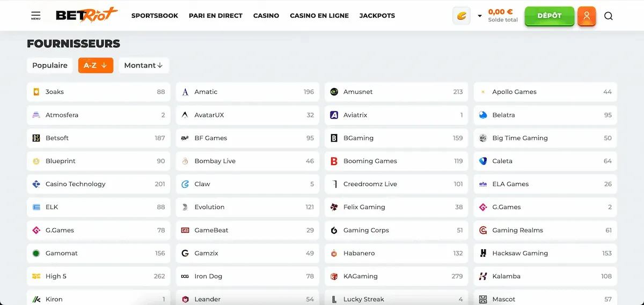Image resolution: width=644 pixels, height=305 pixels.
Task: Open the orange user profile icon
Action: pyautogui.click(x=587, y=16)
